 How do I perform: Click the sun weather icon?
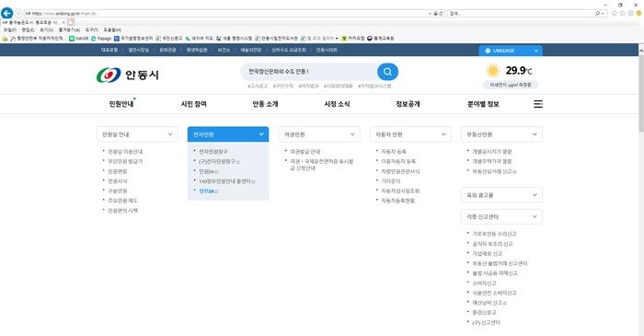click(493, 71)
